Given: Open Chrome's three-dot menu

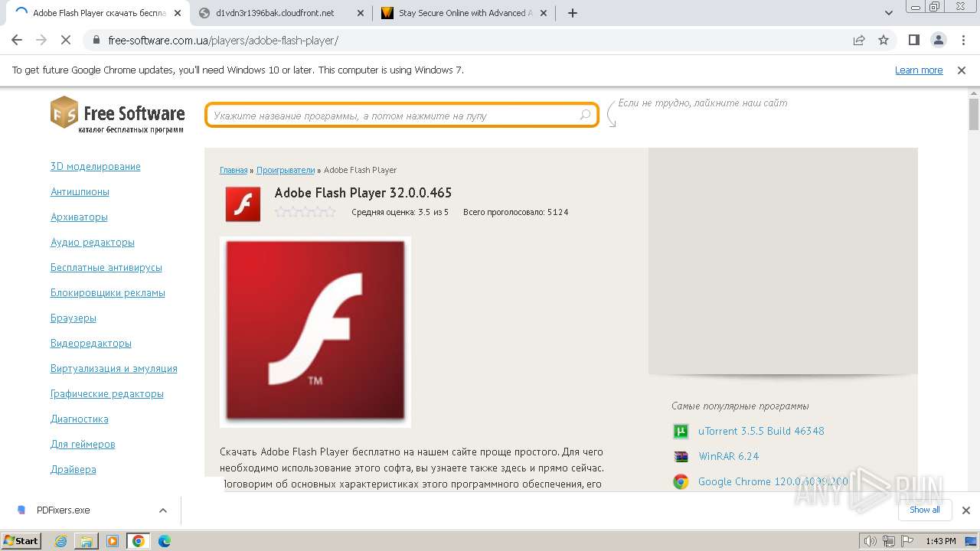Looking at the screenshot, I should coord(962,40).
